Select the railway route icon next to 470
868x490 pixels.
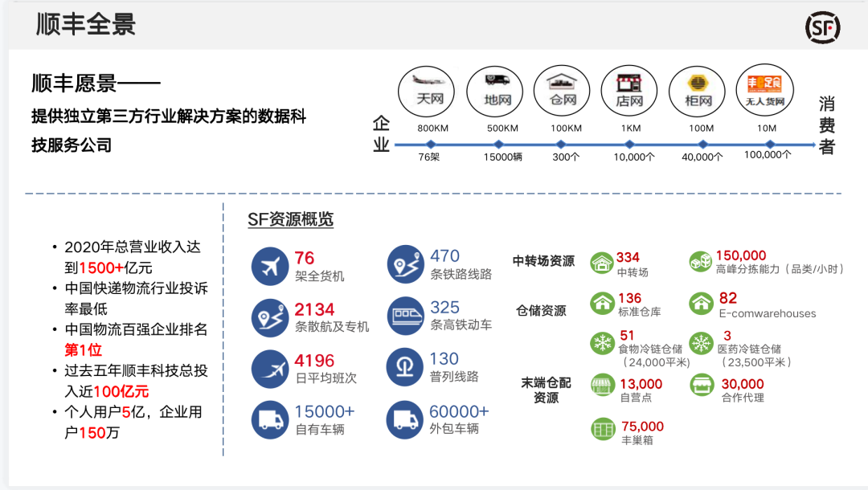click(x=404, y=262)
